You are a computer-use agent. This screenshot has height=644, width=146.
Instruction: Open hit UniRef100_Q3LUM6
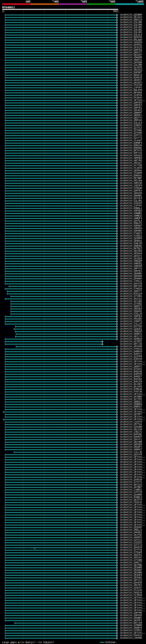(131, 22)
